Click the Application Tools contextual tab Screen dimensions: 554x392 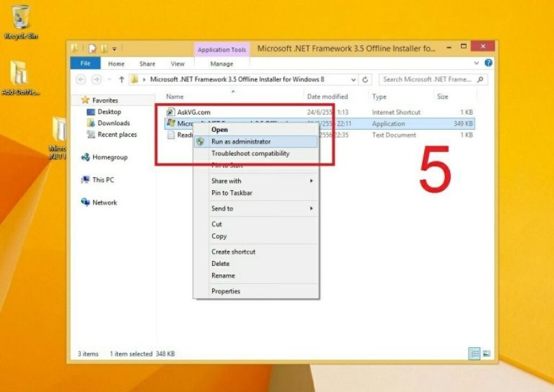[222, 50]
